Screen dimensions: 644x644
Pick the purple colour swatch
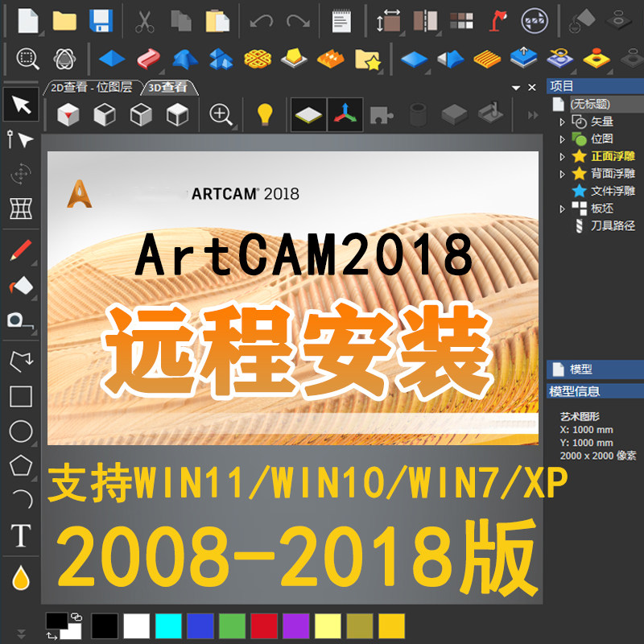[295, 626]
